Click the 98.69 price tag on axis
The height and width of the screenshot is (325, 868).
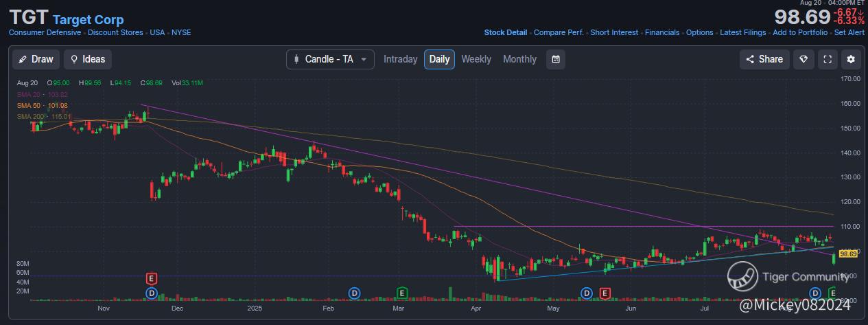pyautogui.click(x=849, y=254)
